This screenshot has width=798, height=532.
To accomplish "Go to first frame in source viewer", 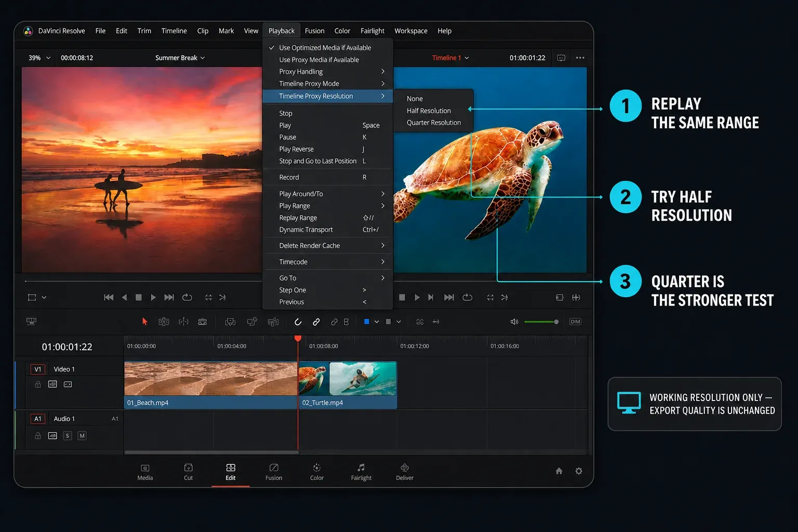I will coord(109,297).
